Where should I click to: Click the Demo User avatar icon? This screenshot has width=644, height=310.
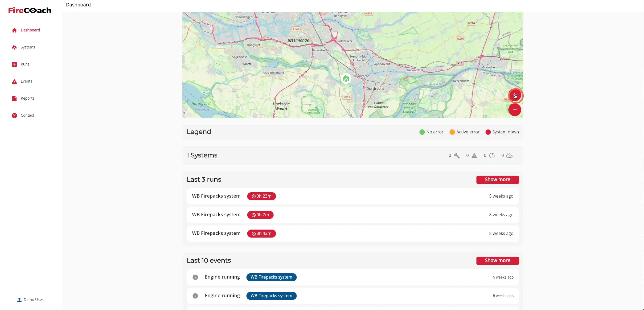[x=19, y=300]
